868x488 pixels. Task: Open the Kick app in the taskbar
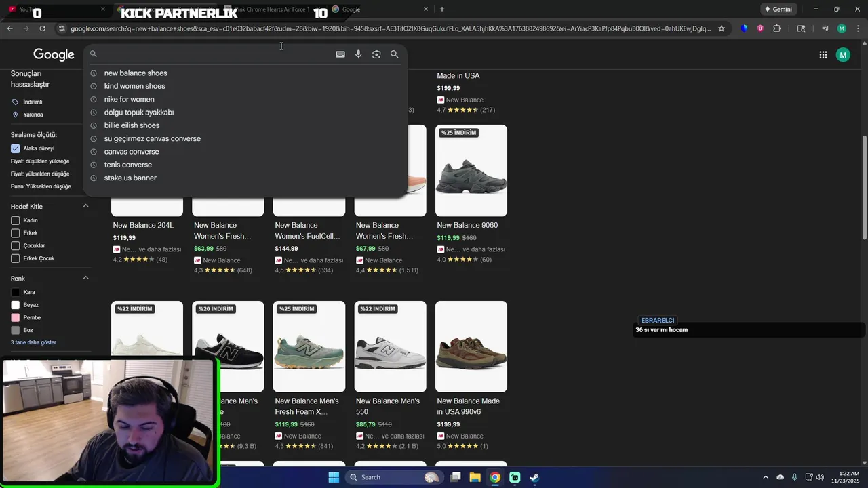point(515,477)
